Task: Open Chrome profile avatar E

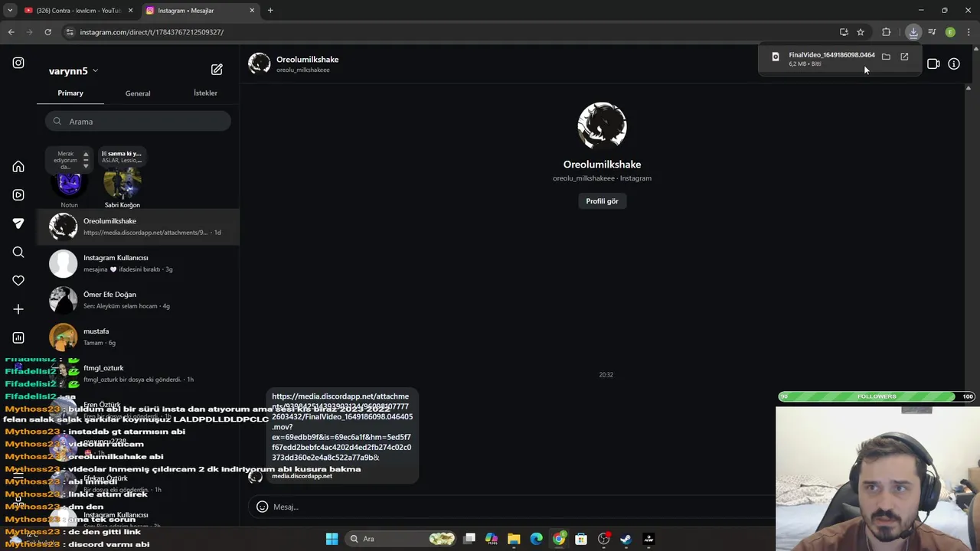Action: tap(950, 32)
